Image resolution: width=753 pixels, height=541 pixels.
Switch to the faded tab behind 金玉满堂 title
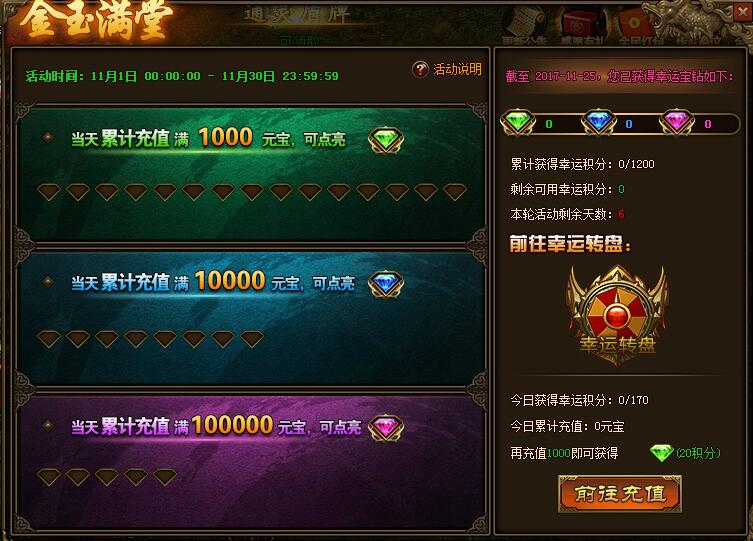298,16
